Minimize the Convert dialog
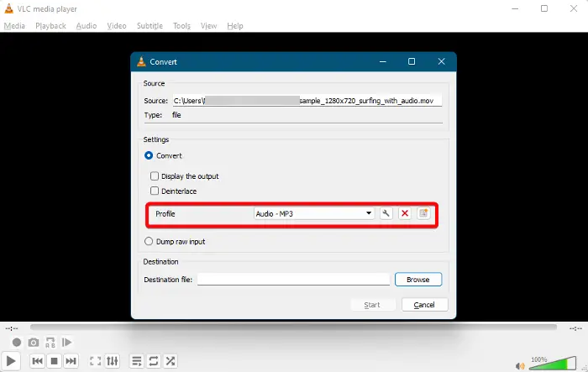This screenshot has width=588, height=372. coord(383,61)
